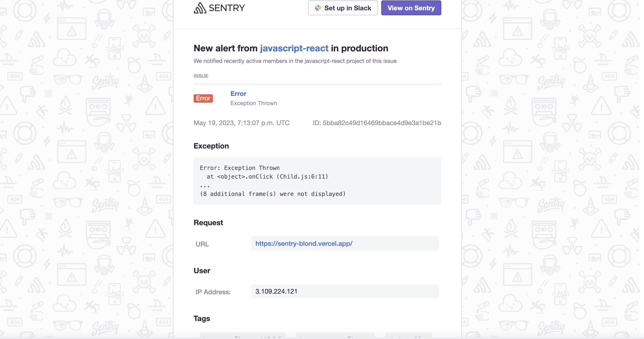Viewport: 644px width, 339px height.
Task: Click the Exception section heading
Action: coord(211,146)
